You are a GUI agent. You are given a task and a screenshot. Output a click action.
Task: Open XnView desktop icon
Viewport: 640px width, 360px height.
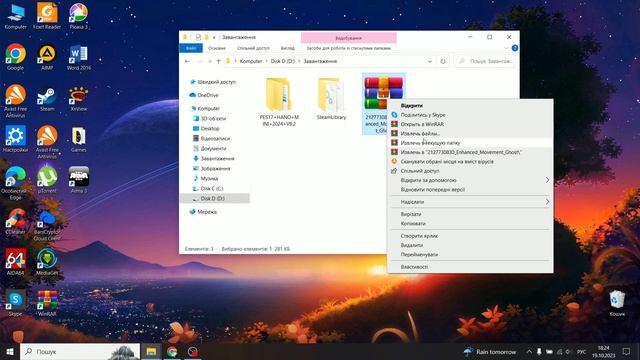78,98
